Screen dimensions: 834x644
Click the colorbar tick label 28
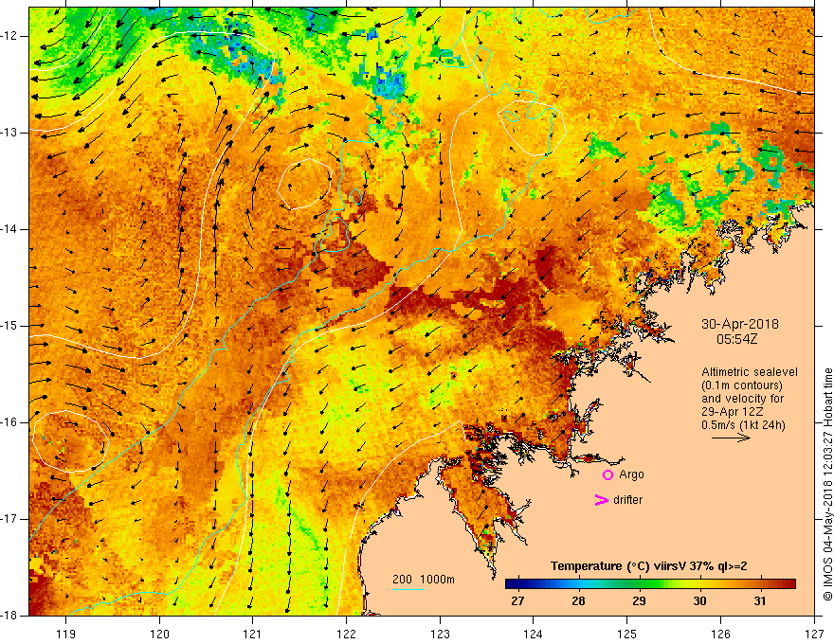pos(578,601)
